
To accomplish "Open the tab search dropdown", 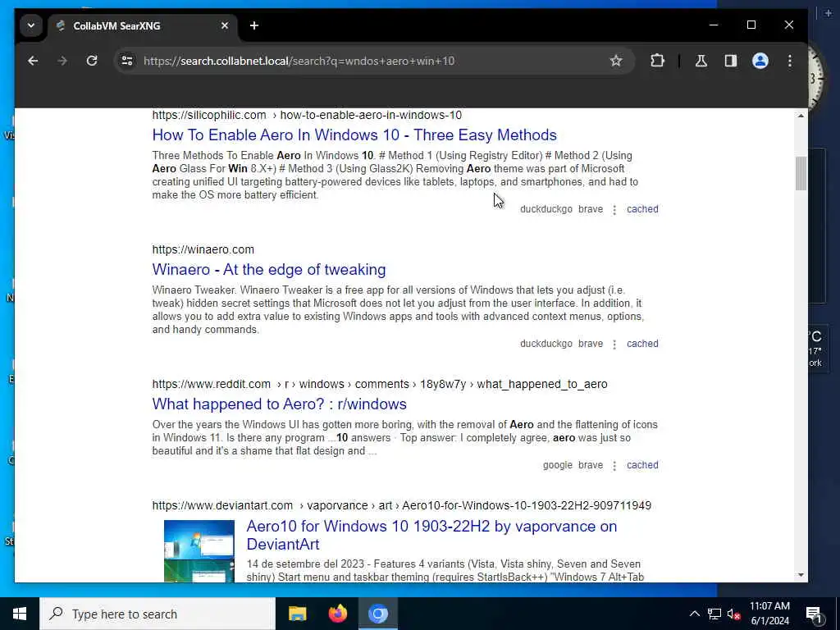I will point(31,25).
